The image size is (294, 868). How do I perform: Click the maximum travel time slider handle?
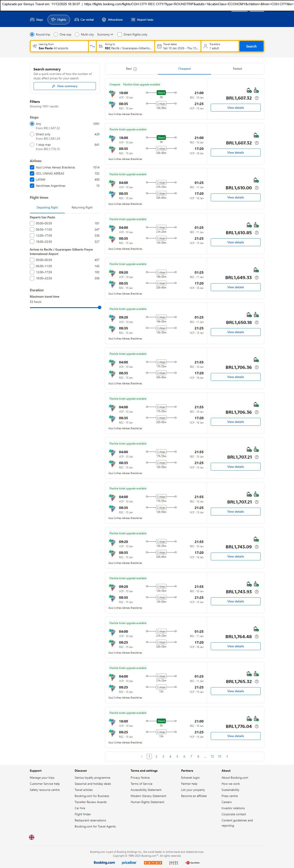coord(99,307)
